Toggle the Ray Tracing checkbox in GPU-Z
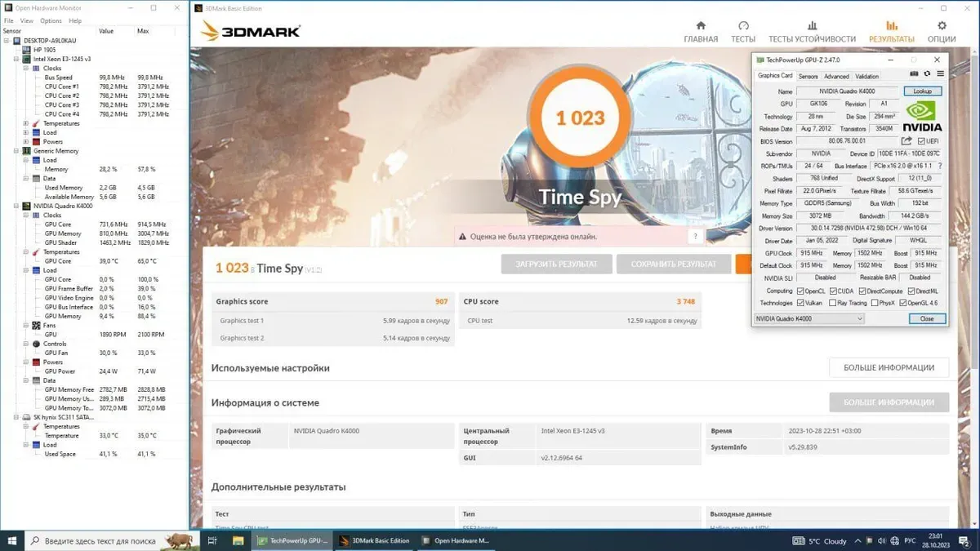 coord(832,303)
